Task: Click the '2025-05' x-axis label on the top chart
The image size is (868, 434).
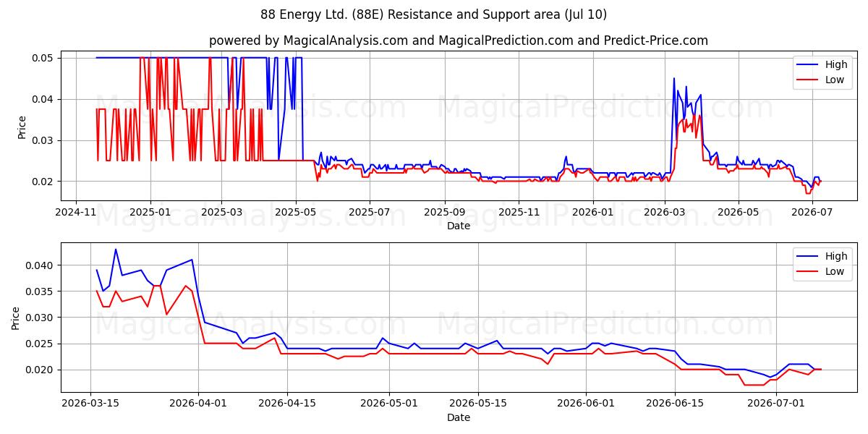Action: click(x=296, y=213)
